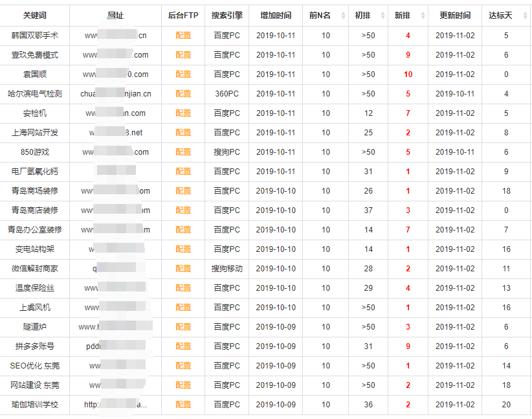Sort table by 初排 column arrows

coord(383,16)
